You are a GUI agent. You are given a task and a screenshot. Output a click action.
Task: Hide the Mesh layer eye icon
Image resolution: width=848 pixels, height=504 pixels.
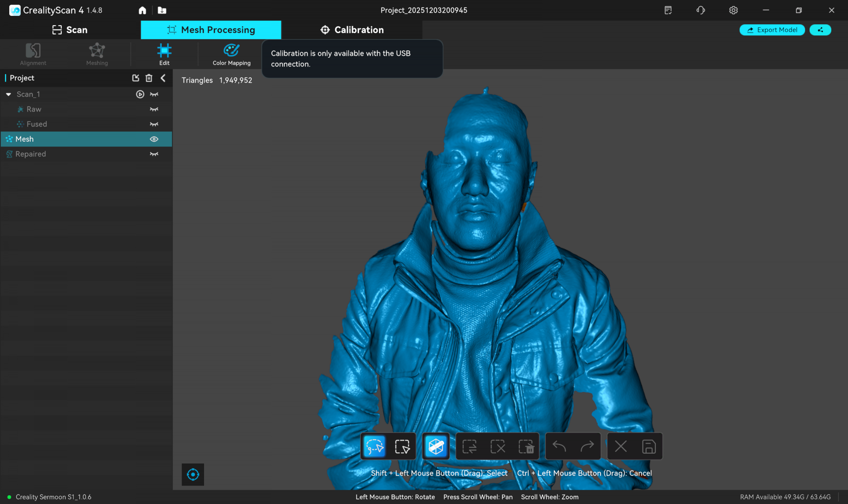(154, 139)
